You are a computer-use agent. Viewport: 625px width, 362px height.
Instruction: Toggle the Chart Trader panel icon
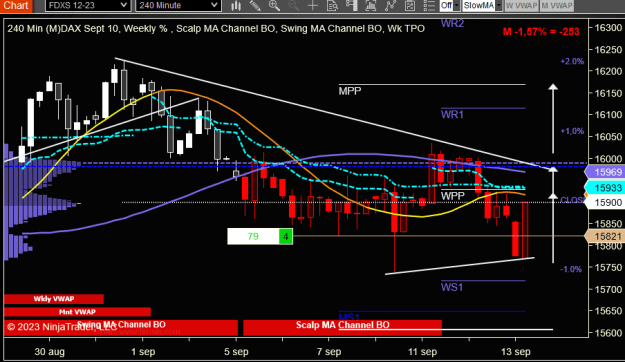(351, 6)
